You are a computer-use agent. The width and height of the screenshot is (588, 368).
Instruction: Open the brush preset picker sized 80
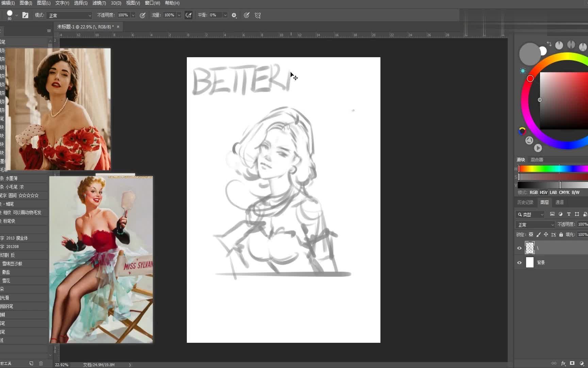point(10,15)
